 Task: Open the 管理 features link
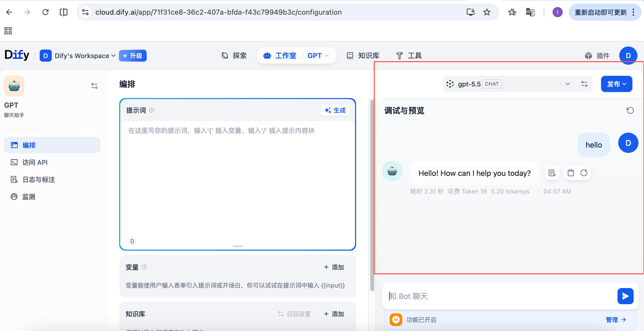coord(616,320)
